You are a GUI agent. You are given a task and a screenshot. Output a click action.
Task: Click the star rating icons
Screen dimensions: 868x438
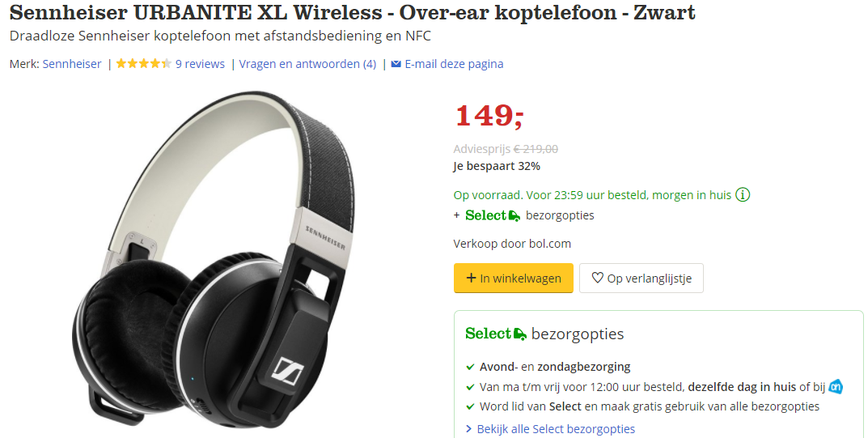[143, 64]
